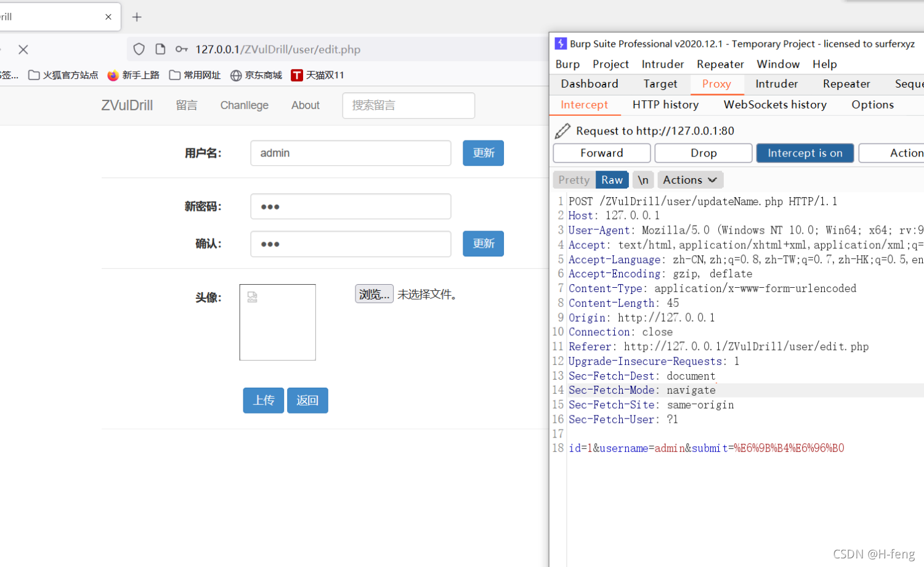The image size is (924, 567).
Task: Open the 常用网址 bookmark folder
Action: tap(195, 75)
